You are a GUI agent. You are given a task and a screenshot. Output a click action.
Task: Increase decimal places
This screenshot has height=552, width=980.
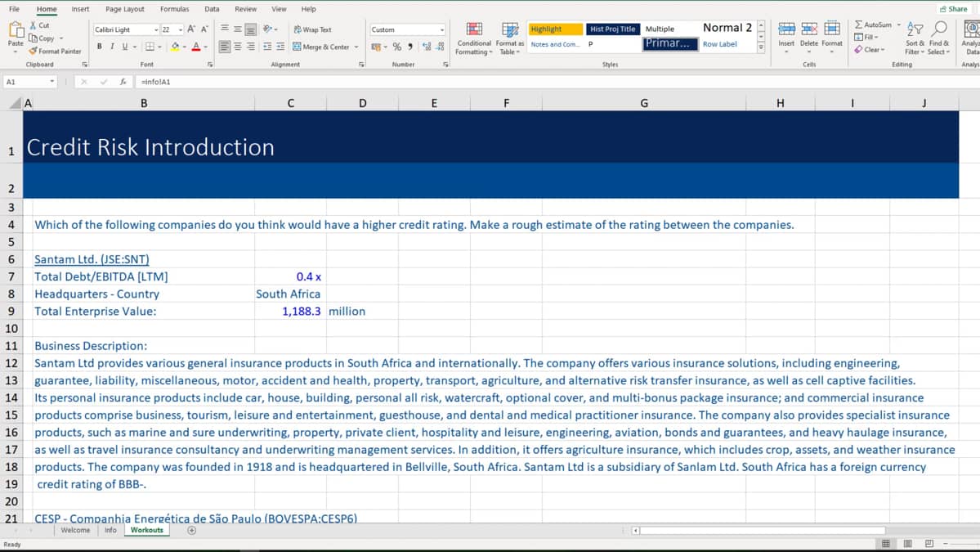427,47
